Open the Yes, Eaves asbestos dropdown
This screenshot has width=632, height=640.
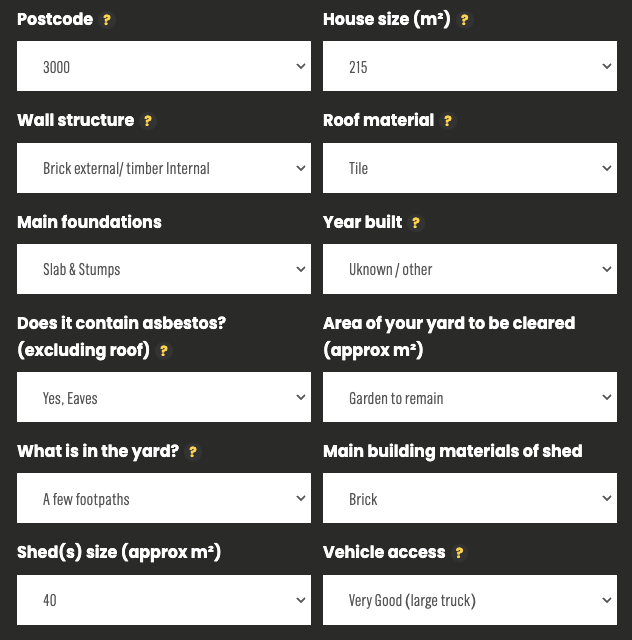click(x=164, y=397)
